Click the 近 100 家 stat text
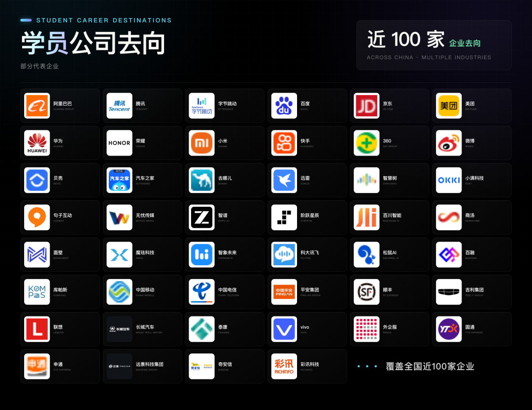The height and width of the screenshot is (410, 532). pos(406,39)
